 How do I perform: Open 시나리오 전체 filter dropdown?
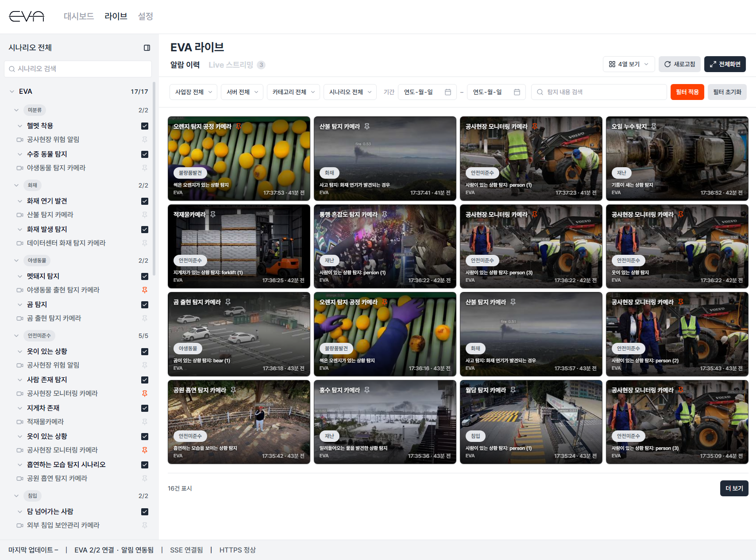(350, 92)
